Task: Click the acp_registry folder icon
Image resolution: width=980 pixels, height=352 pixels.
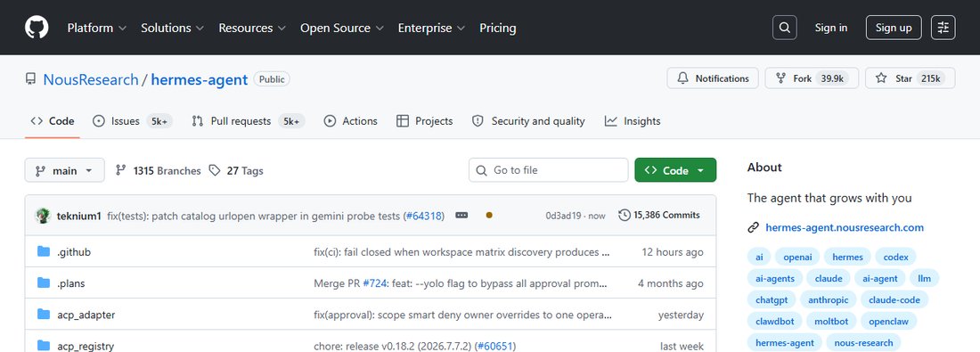Action: tap(43, 345)
